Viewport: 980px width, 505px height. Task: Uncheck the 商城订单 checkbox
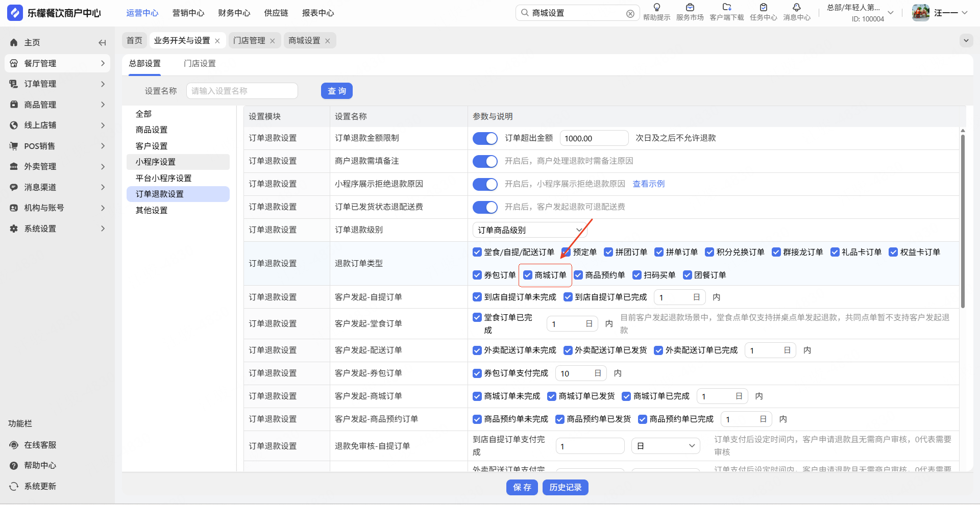pos(528,275)
